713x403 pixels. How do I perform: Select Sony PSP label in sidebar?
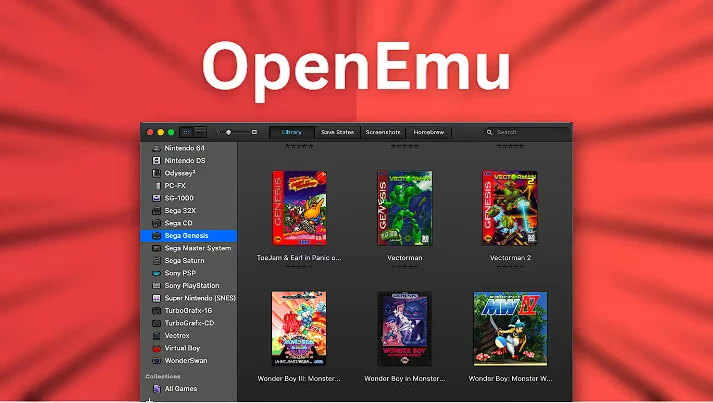pyautogui.click(x=180, y=273)
